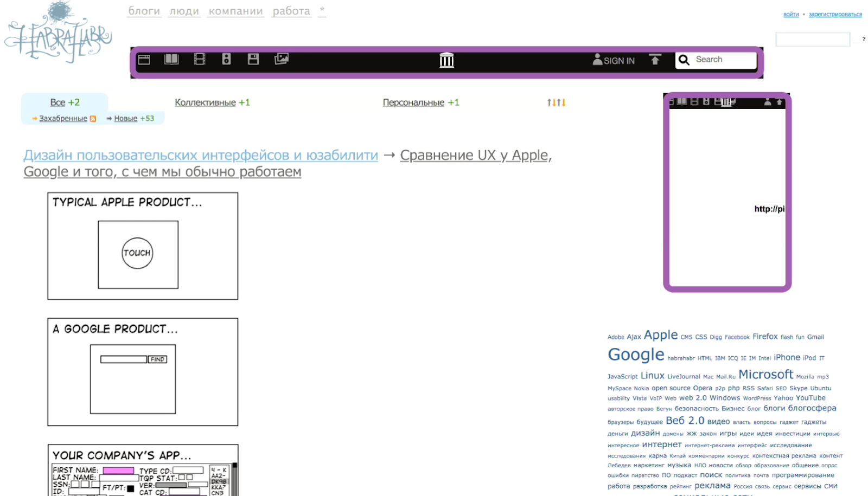
Task: Click the программирование tag in the tag cloud
Action: click(803, 475)
